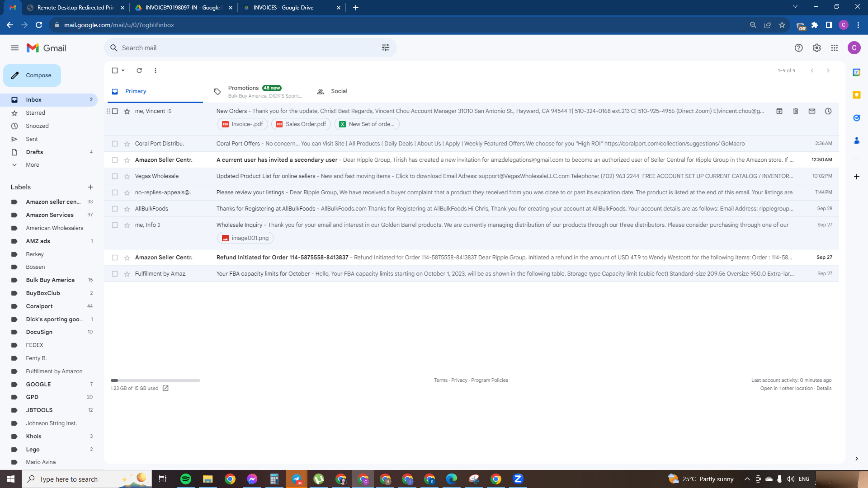The height and width of the screenshot is (488, 868).
Task: Show the side panel chevron at bottom right
Action: click(857, 459)
